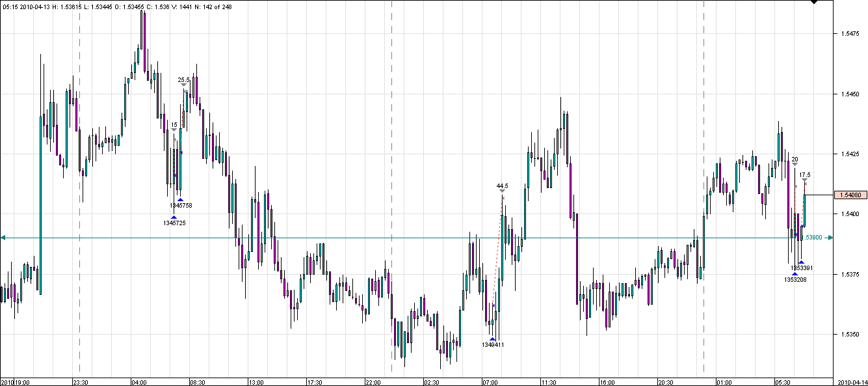Click the blue entry arrow above 1353391
The width and height of the screenshot is (868, 386).
point(801,262)
